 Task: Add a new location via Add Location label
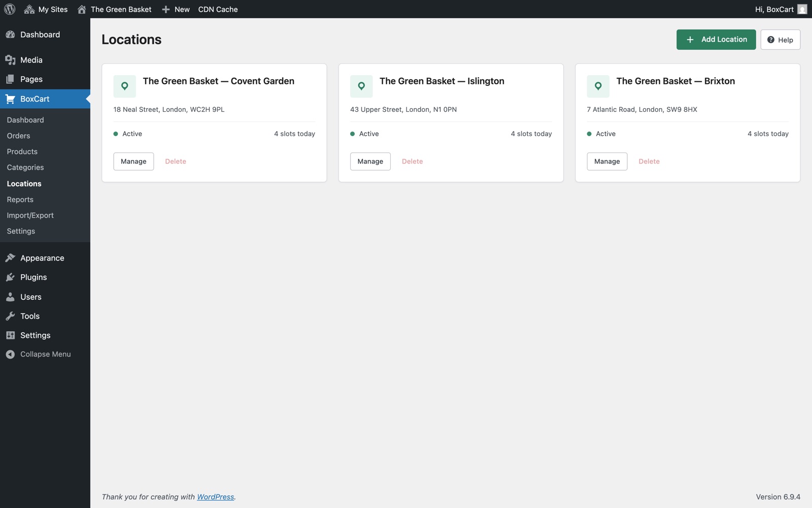[x=724, y=40]
